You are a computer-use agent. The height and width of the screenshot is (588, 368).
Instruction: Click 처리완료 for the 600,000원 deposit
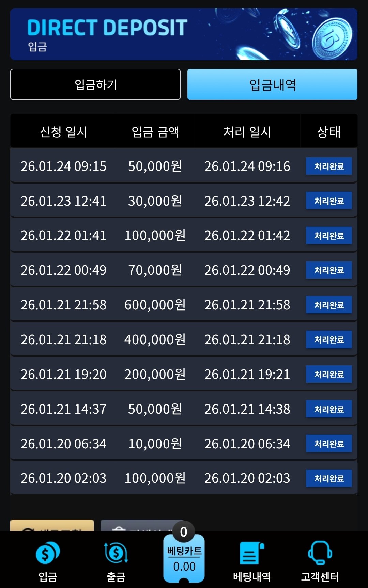pyautogui.click(x=329, y=305)
